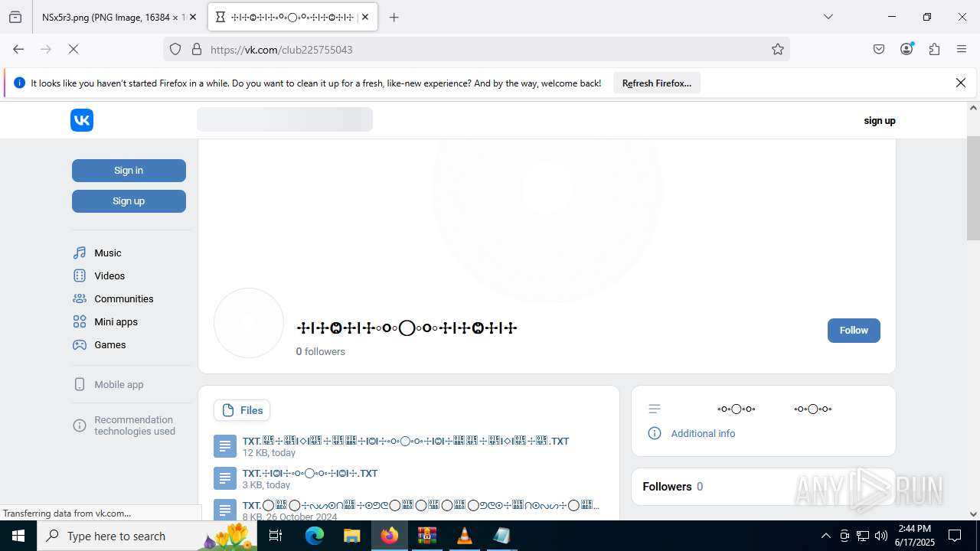Click the site security lock icon
The image size is (980, 551).
(x=197, y=49)
